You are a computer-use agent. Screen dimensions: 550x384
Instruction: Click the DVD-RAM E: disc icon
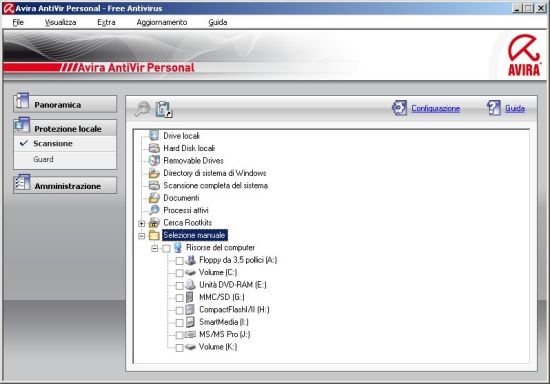coord(190,285)
